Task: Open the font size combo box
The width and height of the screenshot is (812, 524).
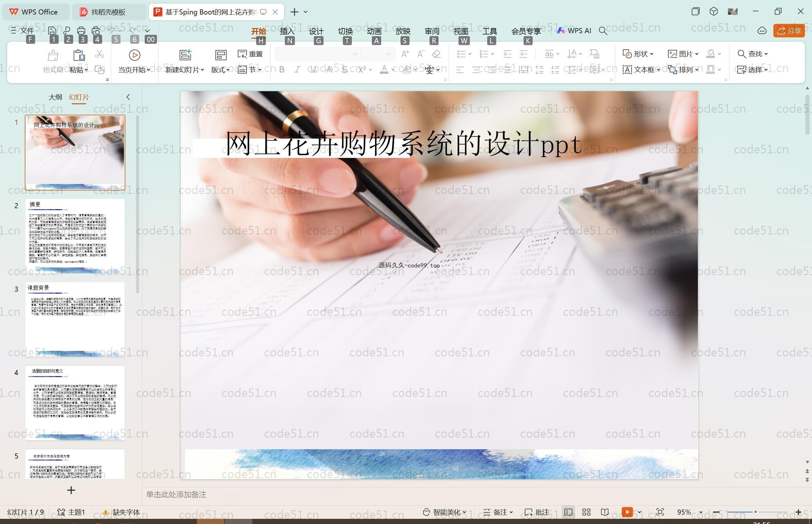Action: tap(377, 54)
